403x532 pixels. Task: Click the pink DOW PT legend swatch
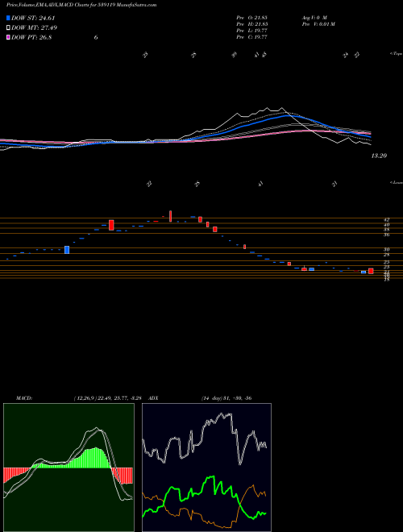[8, 37]
